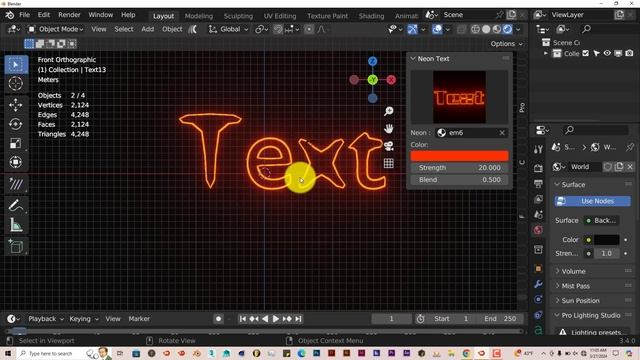The image size is (640, 360).
Task: Expand Collection tree arrow in outliner
Action: pos(546,53)
